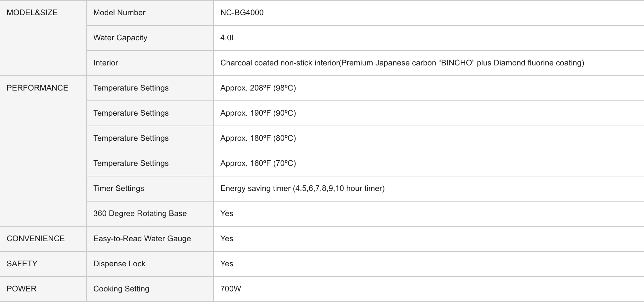Click the Dispense Lock label
This screenshot has height=302, width=644.
click(119, 264)
